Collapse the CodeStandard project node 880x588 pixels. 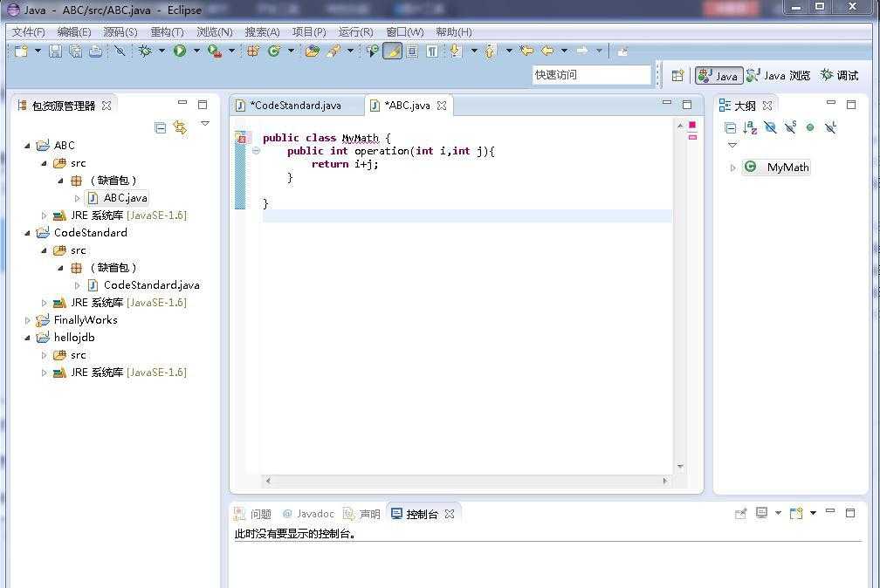27,233
